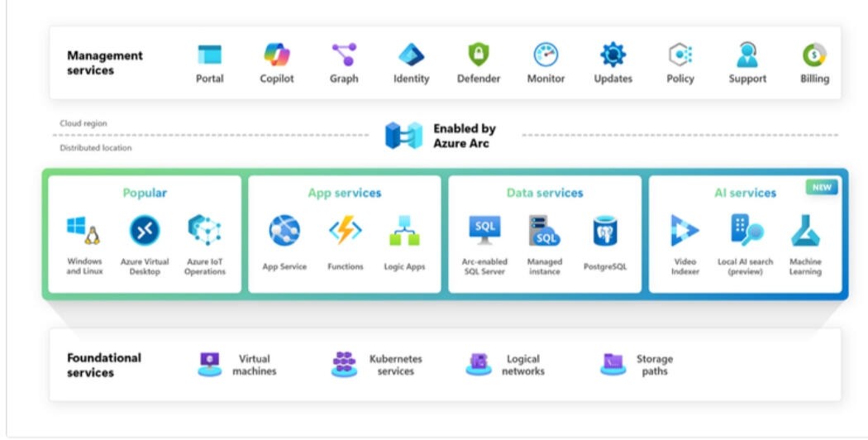Click the Updates gear icon

(613, 55)
